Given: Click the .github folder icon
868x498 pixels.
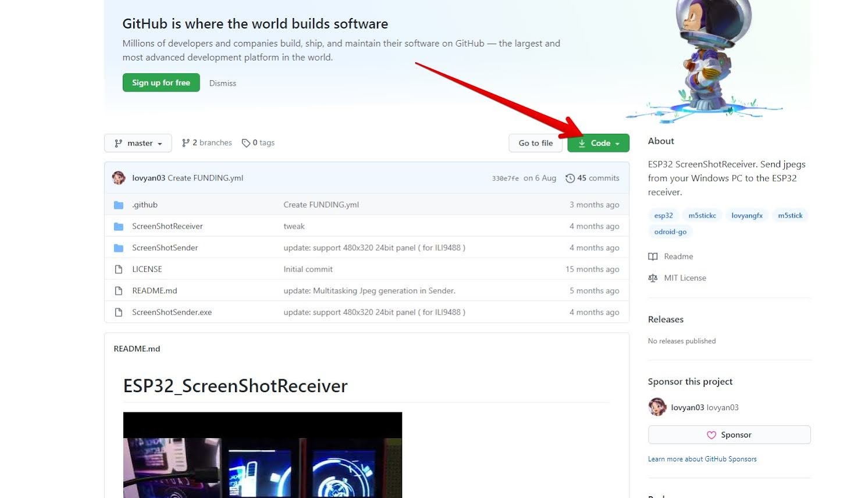Looking at the screenshot, I should click(119, 205).
